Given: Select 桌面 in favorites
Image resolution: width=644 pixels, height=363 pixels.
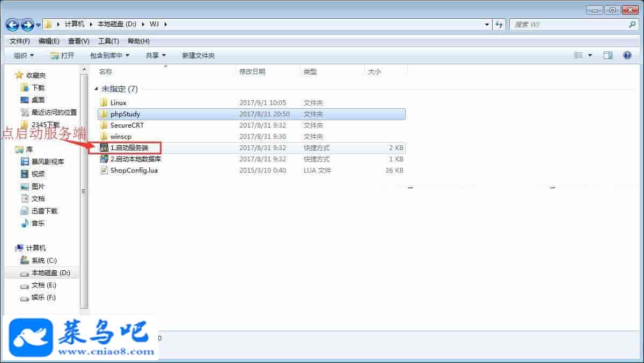Looking at the screenshot, I should tap(33, 100).
